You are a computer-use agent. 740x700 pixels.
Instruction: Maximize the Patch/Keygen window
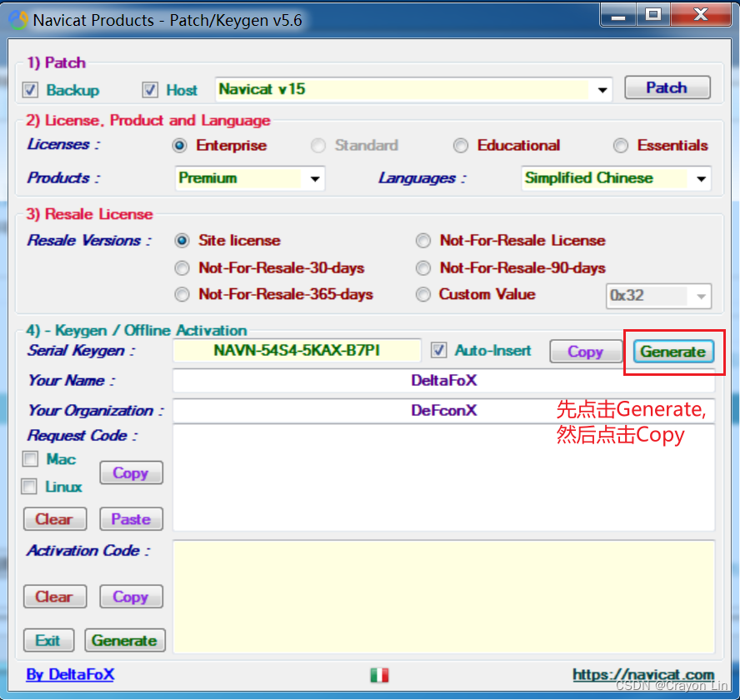(x=653, y=15)
